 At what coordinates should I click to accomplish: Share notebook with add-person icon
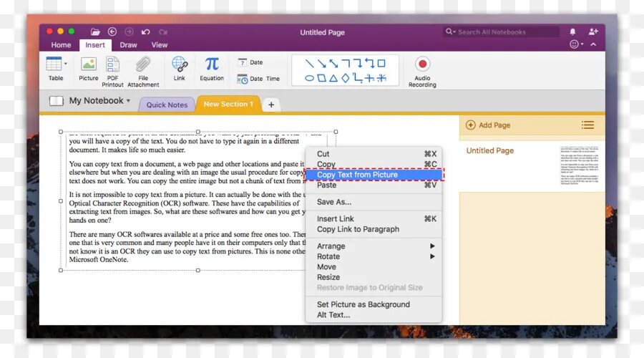click(593, 32)
